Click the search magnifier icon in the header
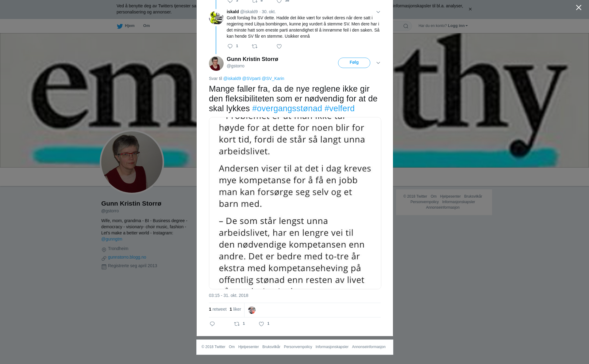 pos(406,26)
